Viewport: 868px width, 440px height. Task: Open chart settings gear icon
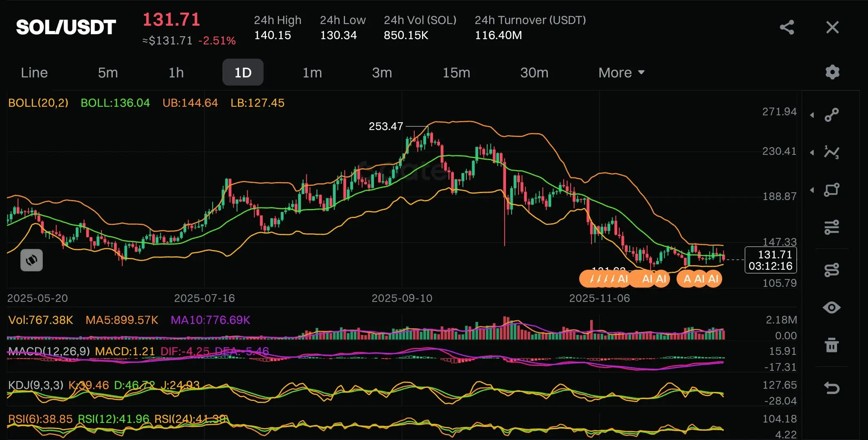tap(832, 72)
